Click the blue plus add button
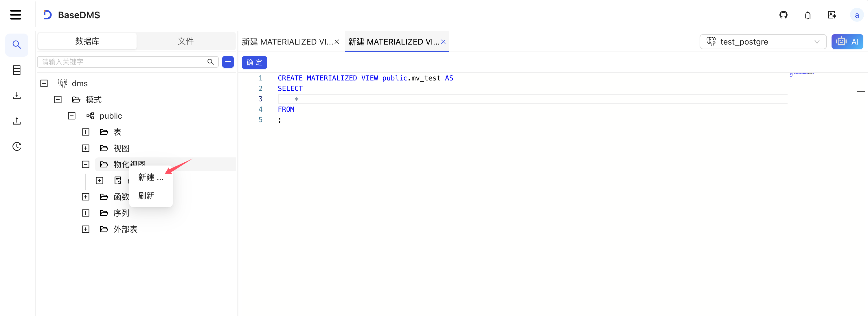The height and width of the screenshot is (316, 868). 228,62
